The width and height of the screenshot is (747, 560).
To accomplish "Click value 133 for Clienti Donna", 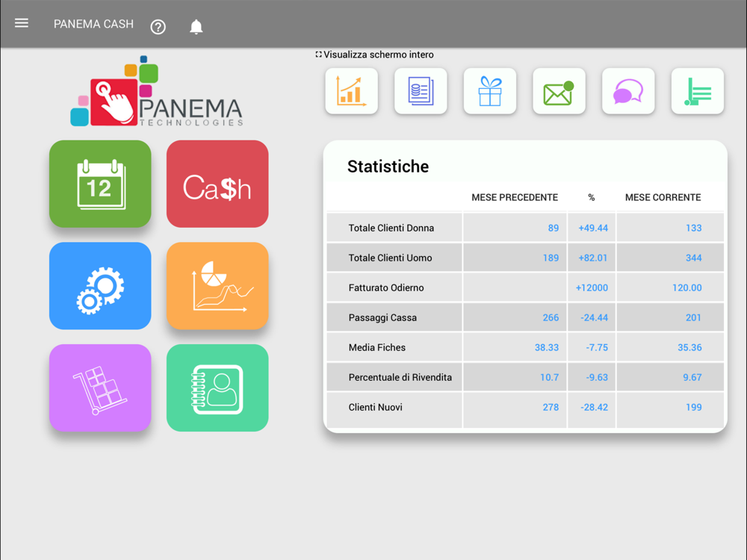I will pyautogui.click(x=694, y=228).
